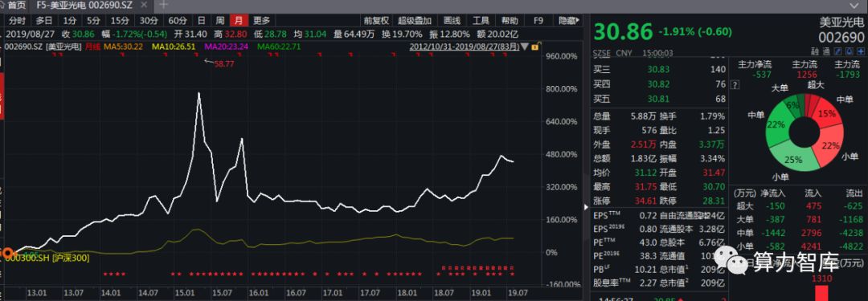This screenshot has height=301, width=868.
Task: Click the F9 button
Action: pos(538,21)
